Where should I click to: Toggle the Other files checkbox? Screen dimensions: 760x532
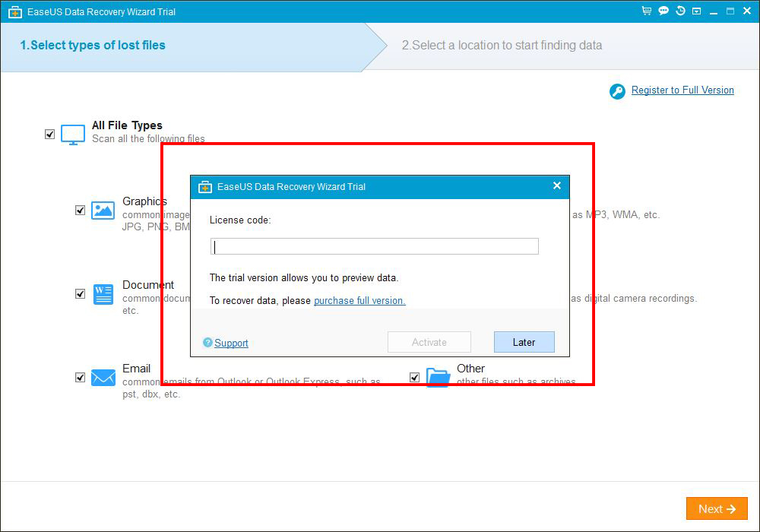414,377
